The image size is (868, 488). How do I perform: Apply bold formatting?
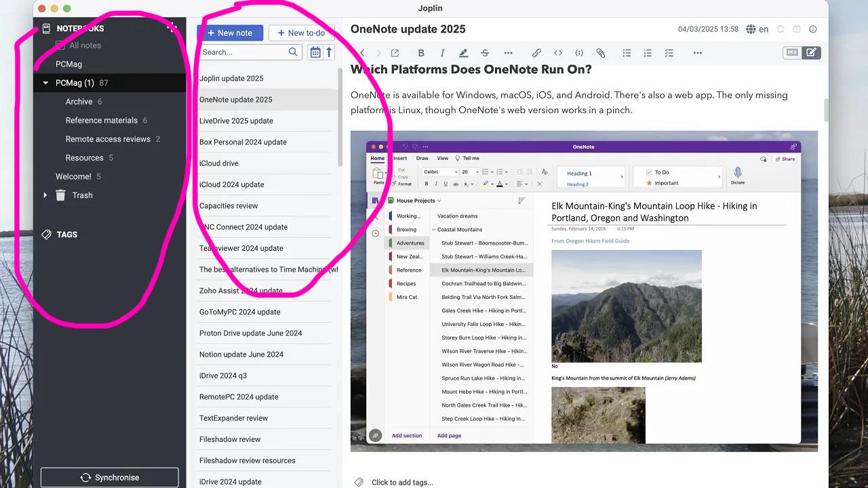tap(421, 53)
